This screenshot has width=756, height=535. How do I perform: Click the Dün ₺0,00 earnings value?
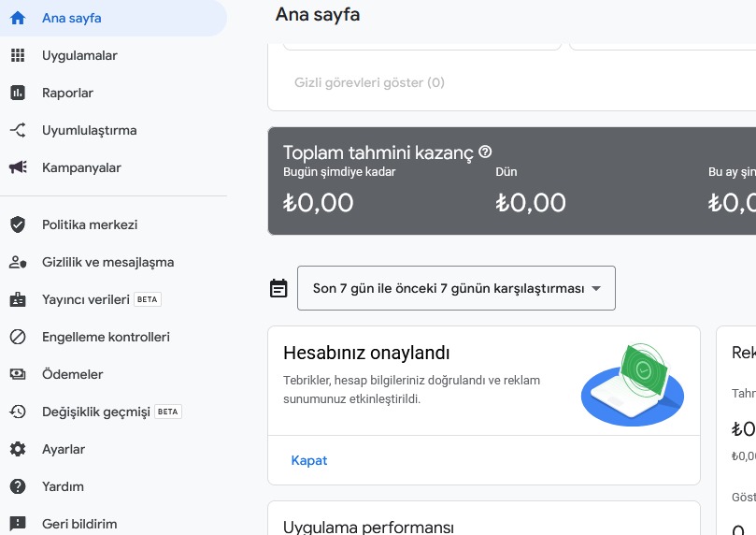(x=531, y=203)
